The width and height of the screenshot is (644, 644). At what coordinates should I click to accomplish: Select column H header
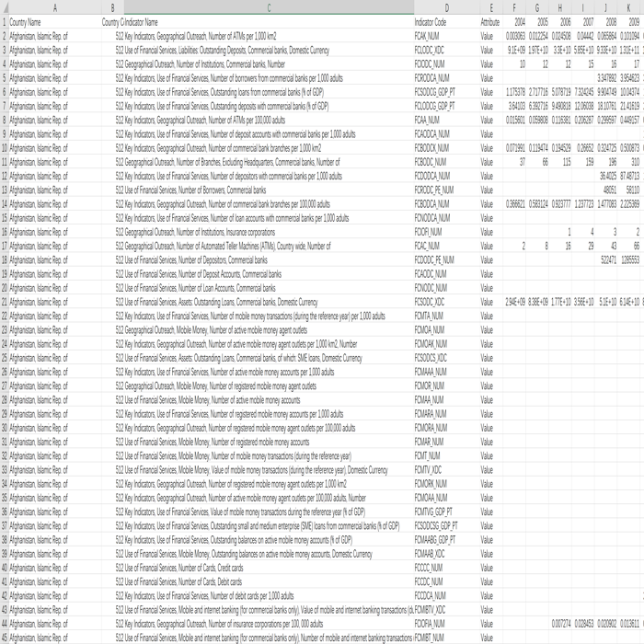tap(559, 7)
